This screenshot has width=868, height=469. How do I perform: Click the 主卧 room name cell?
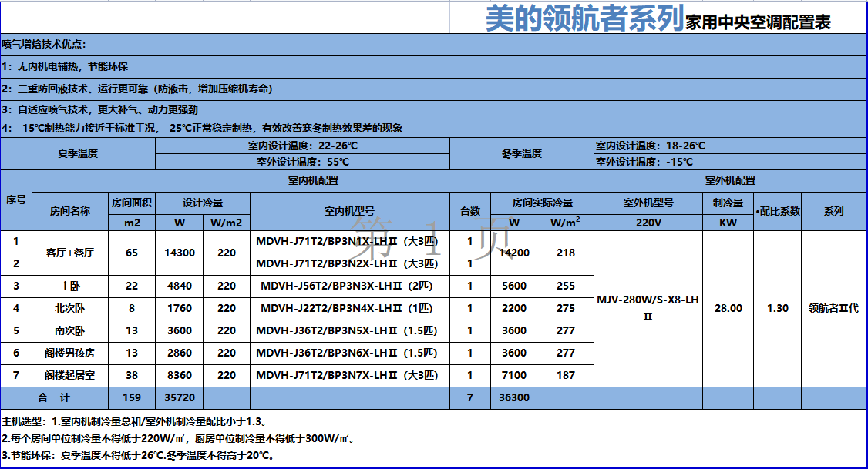click(69, 286)
